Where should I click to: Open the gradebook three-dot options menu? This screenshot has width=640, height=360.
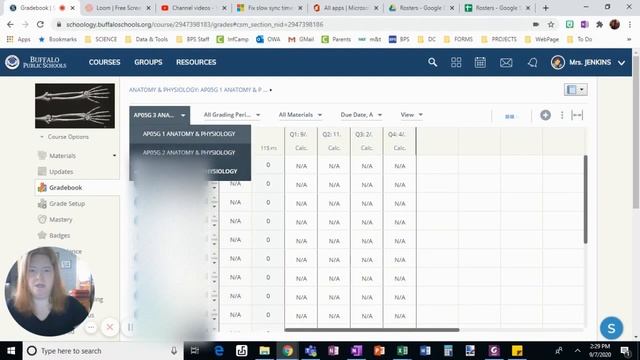(x=562, y=115)
